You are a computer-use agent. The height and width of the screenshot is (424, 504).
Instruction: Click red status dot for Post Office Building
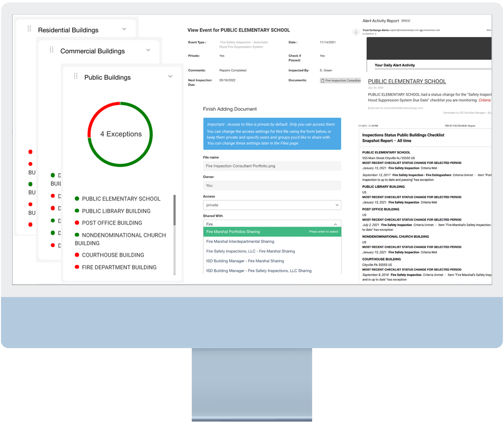(77, 223)
